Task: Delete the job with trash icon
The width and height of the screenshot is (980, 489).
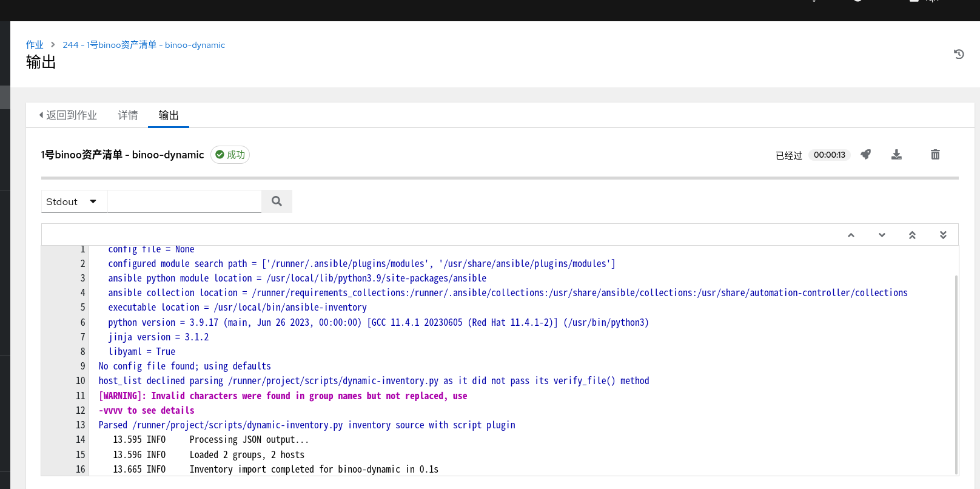Action: (x=935, y=155)
